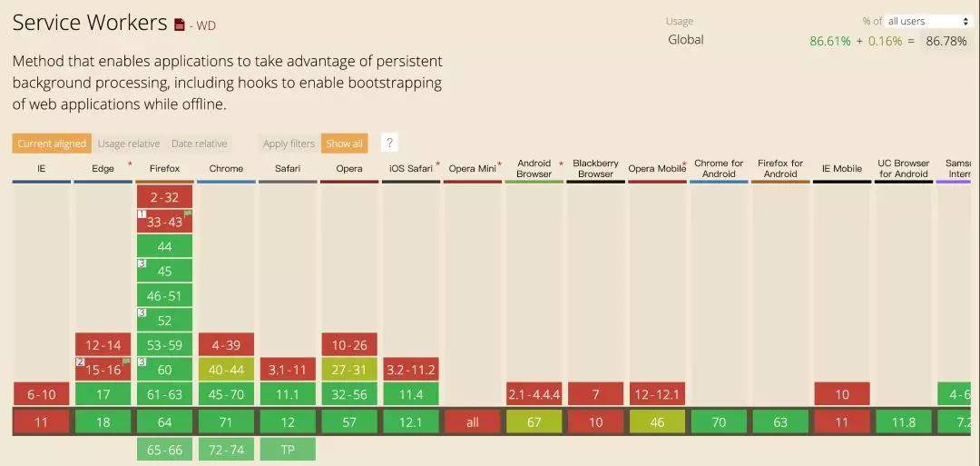The image size is (980, 466).
Task: Select Opera Mini all cell
Action: (473, 422)
